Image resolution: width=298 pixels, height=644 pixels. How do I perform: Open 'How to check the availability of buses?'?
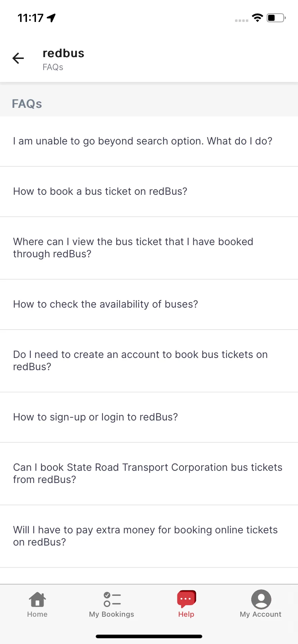(x=149, y=304)
